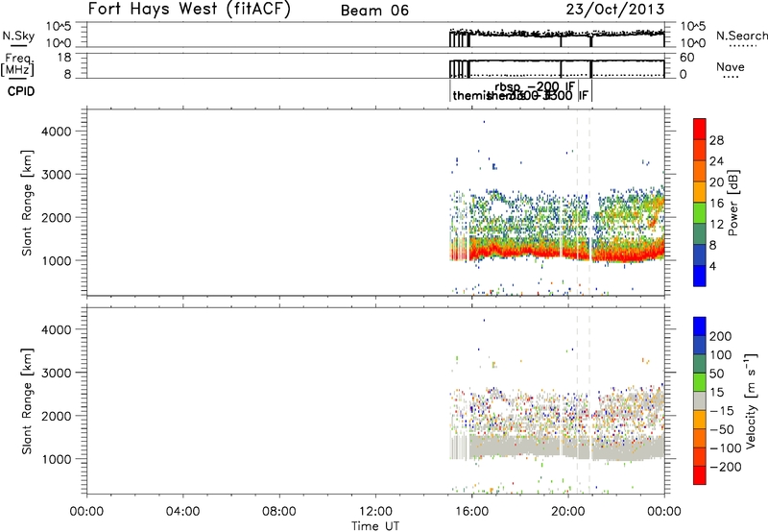Click the 'CPID' label
The width and height of the screenshot is (768, 532).
coord(21,91)
